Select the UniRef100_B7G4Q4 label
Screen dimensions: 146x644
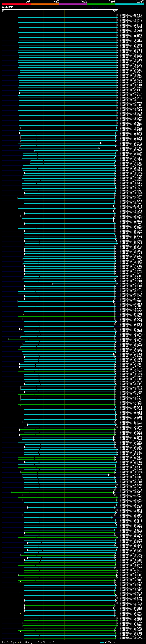(131, 175)
